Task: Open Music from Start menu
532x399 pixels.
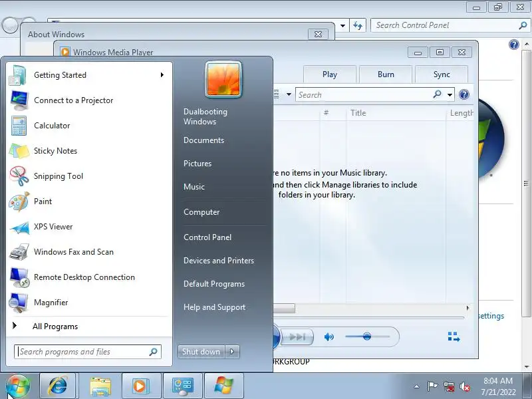Action: point(194,187)
